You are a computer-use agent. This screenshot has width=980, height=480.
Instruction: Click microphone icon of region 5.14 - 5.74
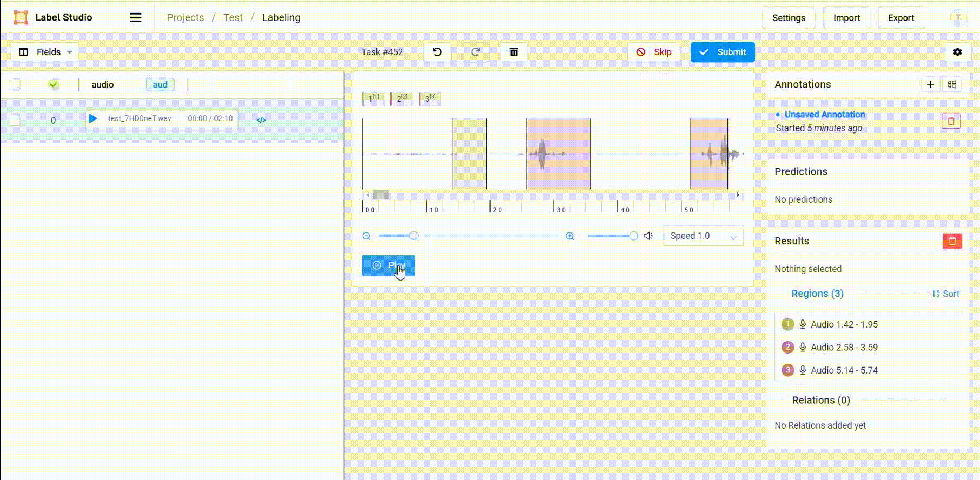click(x=803, y=370)
